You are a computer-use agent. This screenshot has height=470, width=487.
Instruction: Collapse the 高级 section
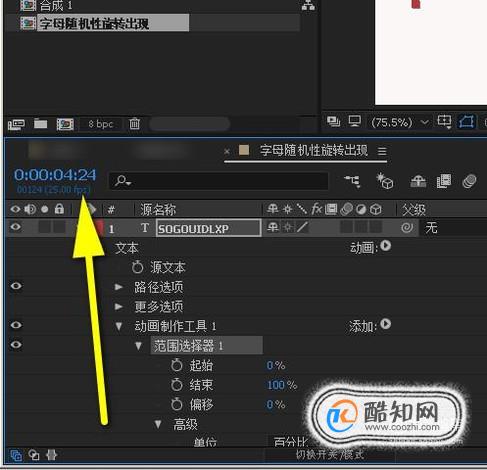(158, 424)
